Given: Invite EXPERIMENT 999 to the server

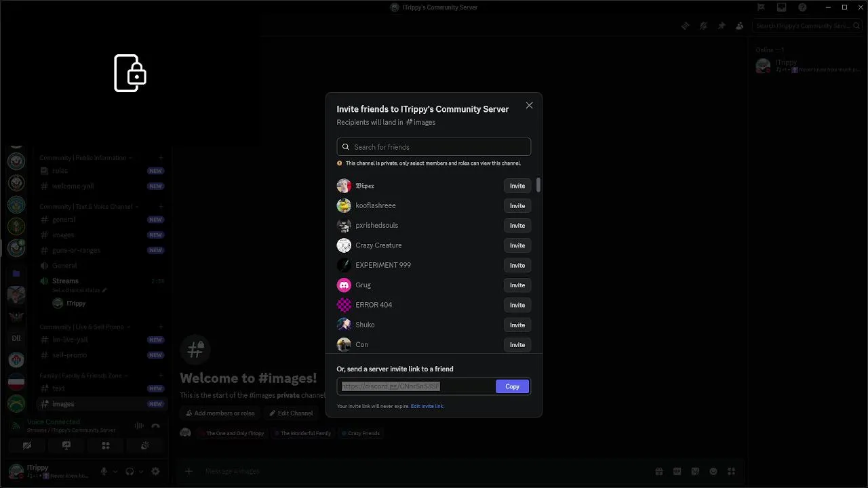Looking at the screenshot, I should (517, 265).
